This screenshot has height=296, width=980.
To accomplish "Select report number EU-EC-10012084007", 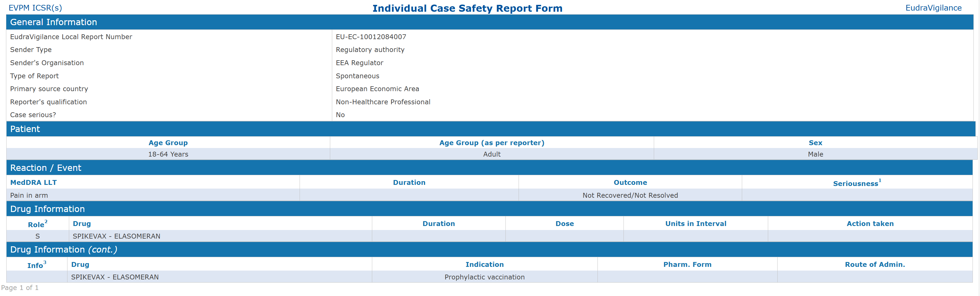I will coord(371,37).
